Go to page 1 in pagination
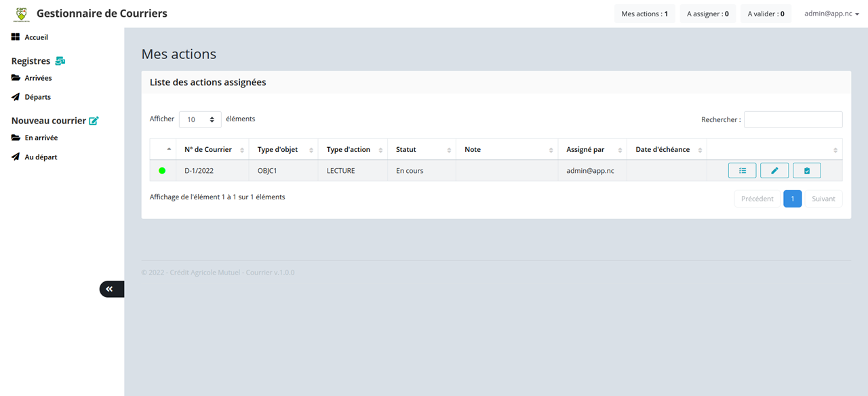This screenshot has width=868, height=396. (x=792, y=199)
